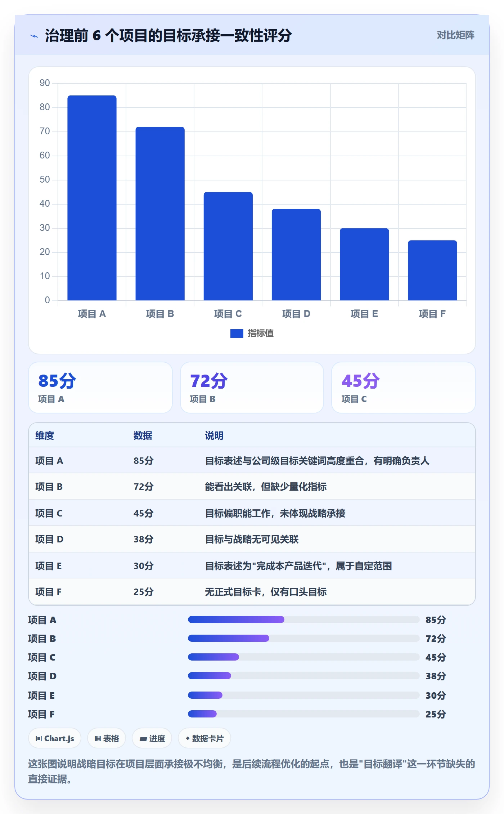This screenshot has width=504, height=814.
Task: Click the 项目 D axis label under chart
Action: [x=296, y=314]
